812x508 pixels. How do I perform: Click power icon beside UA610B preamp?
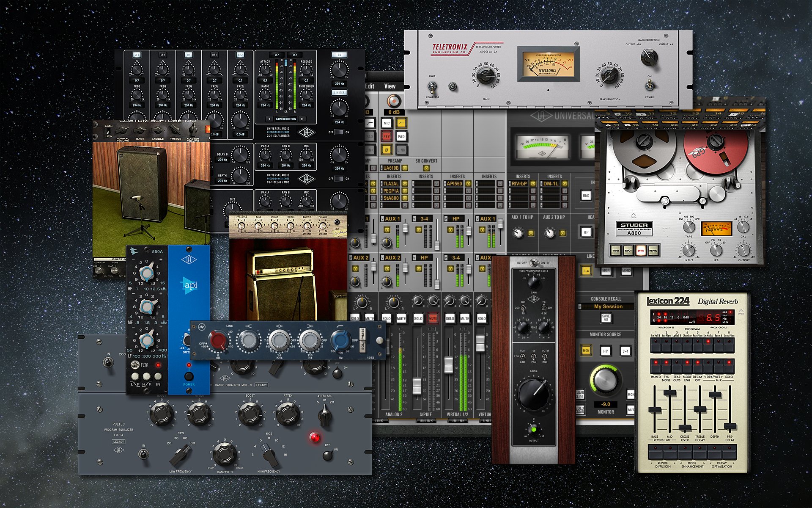(x=405, y=168)
